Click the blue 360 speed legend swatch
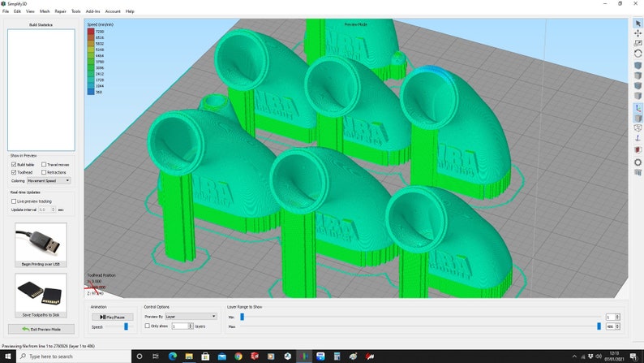 90,92
